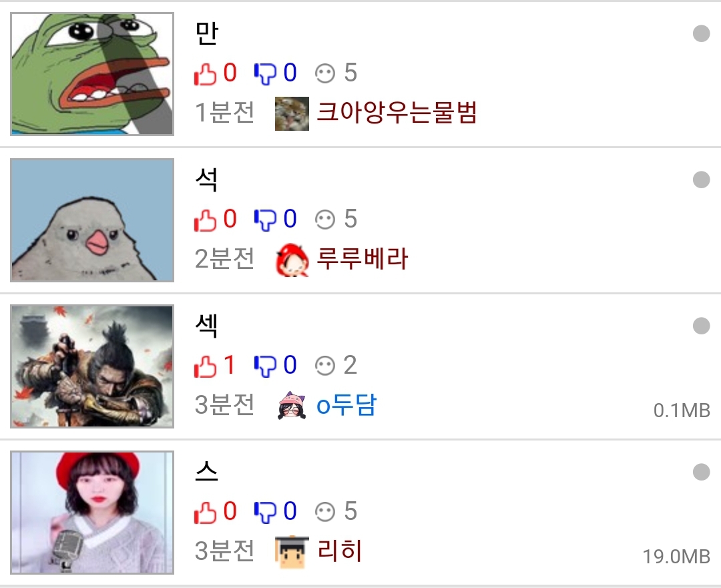Toggle the gray dot on post 섹
Viewport: 721px width, 588px height.
coord(701,326)
